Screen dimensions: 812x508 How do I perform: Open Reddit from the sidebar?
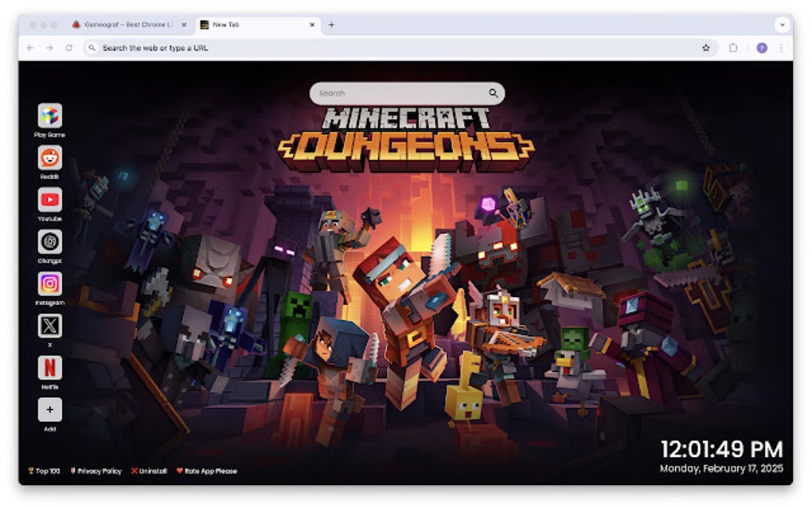point(49,158)
